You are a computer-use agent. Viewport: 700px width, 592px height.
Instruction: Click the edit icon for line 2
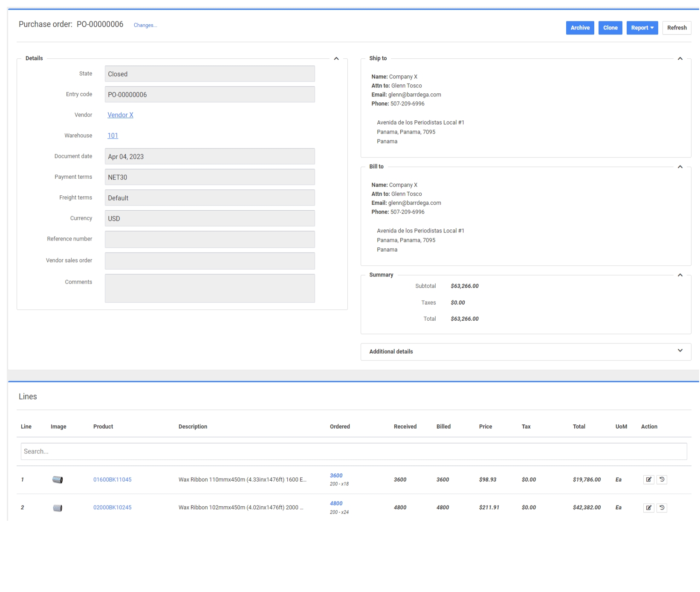click(648, 508)
